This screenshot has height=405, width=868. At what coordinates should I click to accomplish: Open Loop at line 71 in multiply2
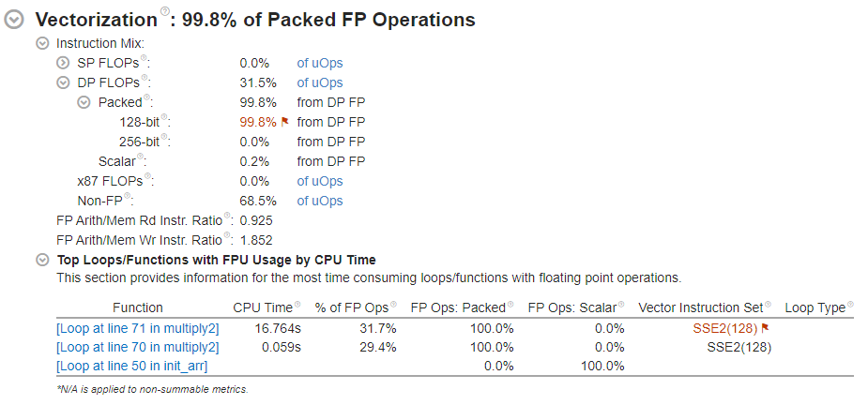tap(138, 328)
